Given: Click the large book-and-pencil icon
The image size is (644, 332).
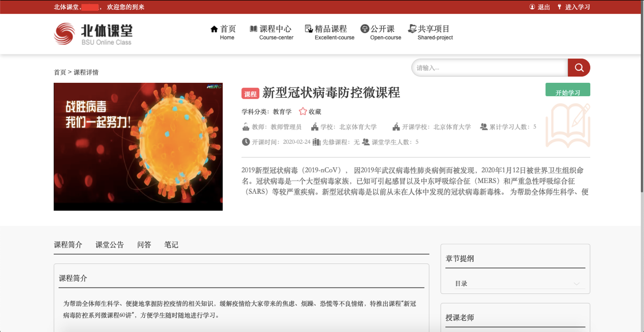Looking at the screenshot, I should tap(568, 125).
